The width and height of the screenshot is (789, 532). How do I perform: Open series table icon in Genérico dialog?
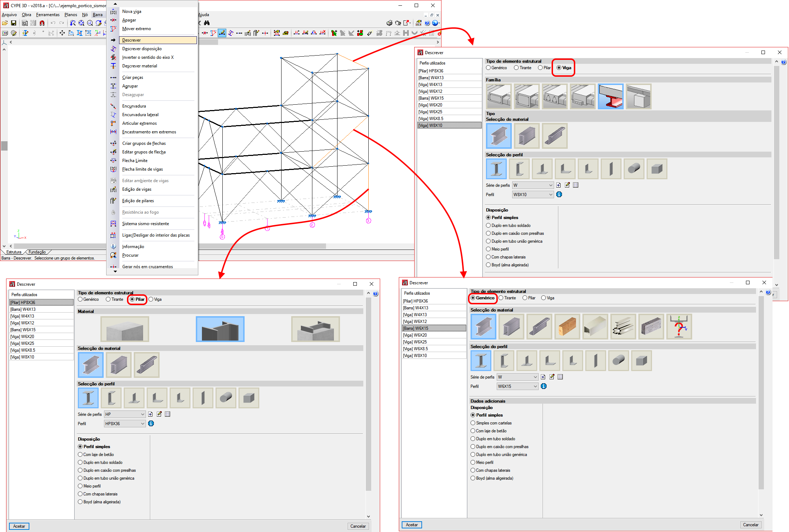point(560,377)
